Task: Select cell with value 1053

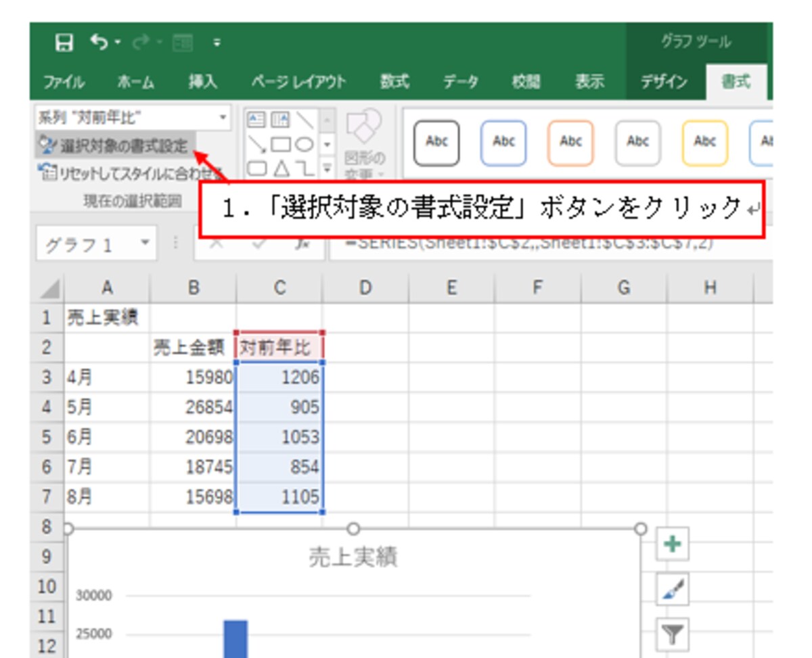Action: [279, 437]
